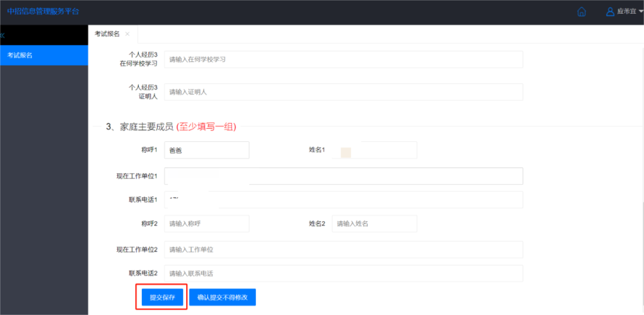Click the 现在工作单位2 input field
This screenshot has height=315, width=644.
point(343,249)
